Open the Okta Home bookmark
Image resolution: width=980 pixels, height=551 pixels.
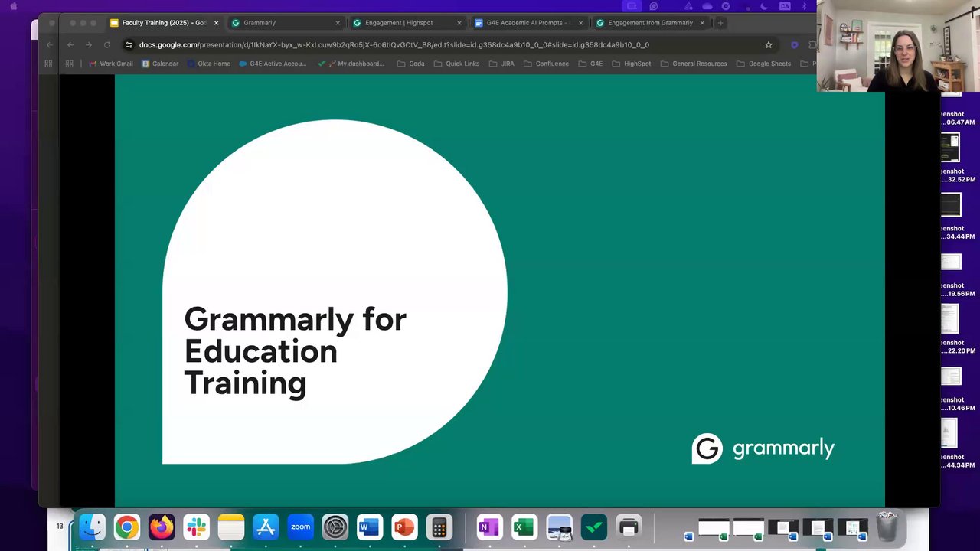(x=209, y=64)
